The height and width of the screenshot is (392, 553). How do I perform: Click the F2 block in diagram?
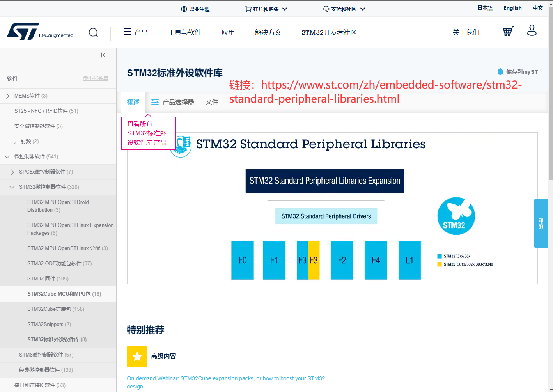(342, 260)
